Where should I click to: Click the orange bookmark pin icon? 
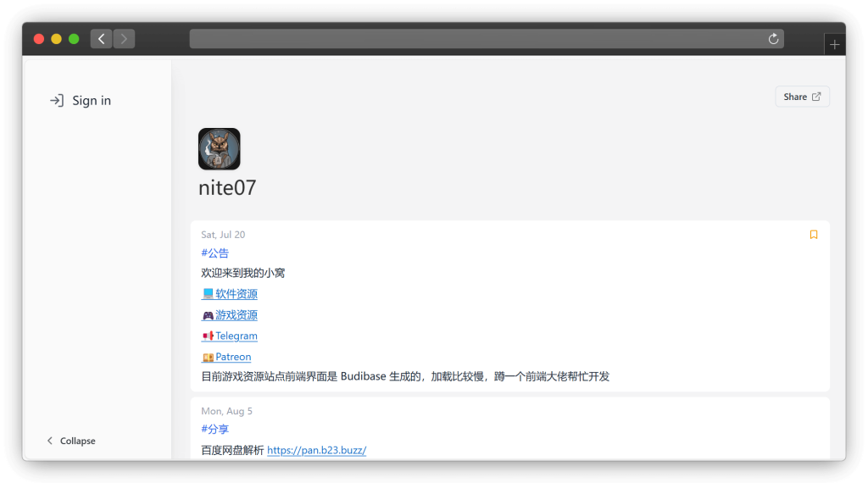tap(814, 235)
